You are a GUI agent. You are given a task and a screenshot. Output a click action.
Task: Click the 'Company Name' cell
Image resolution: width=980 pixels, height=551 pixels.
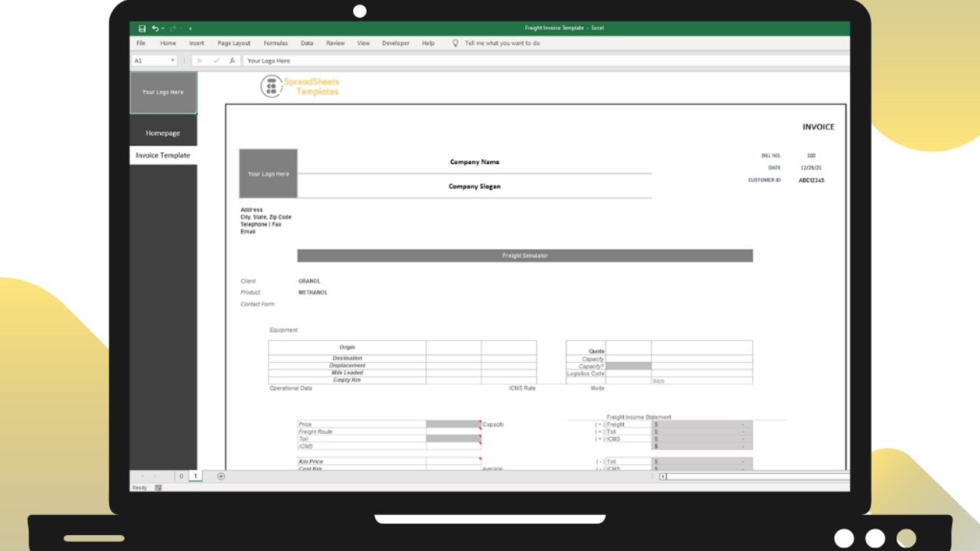coord(475,162)
